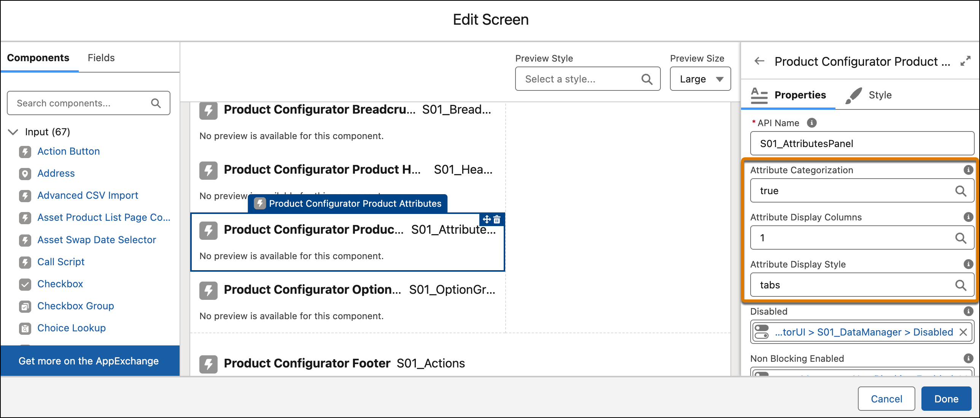This screenshot has width=980, height=418.
Task: Click the Search components input field
Action: pos(88,103)
